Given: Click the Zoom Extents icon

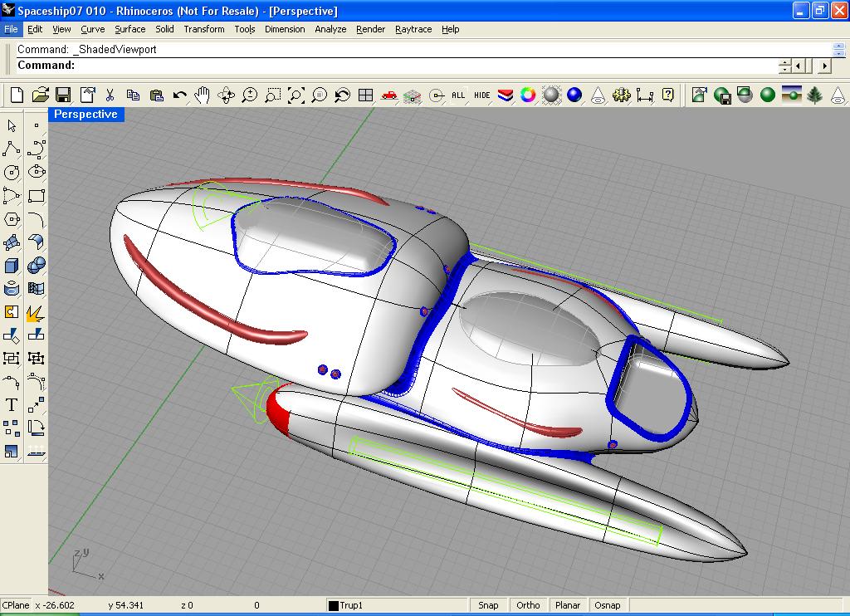Looking at the screenshot, I should (296, 95).
